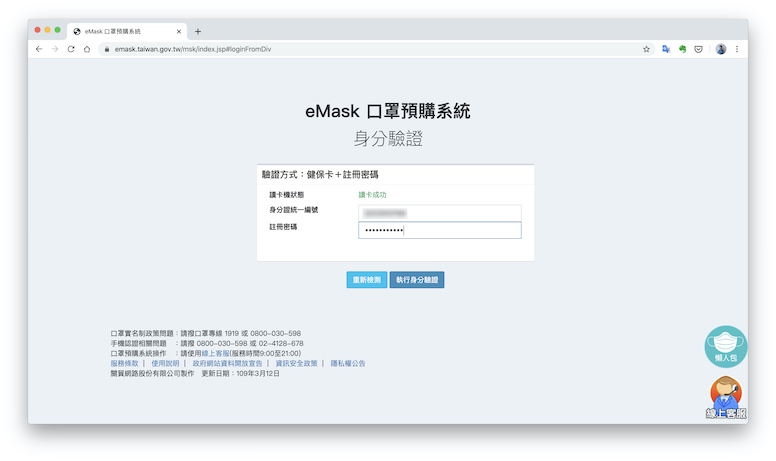The width and height of the screenshot is (776, 461).
Task: Click the address bar URL
Action: coord(193,49)
